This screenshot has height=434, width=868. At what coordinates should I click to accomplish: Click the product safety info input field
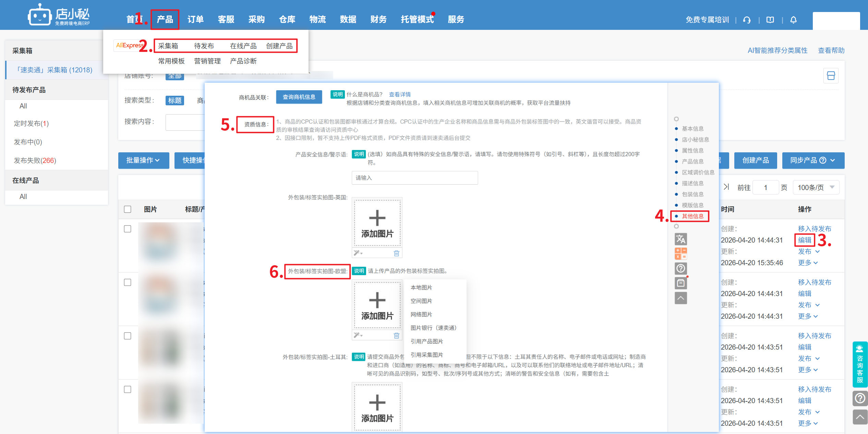(414, 178)
